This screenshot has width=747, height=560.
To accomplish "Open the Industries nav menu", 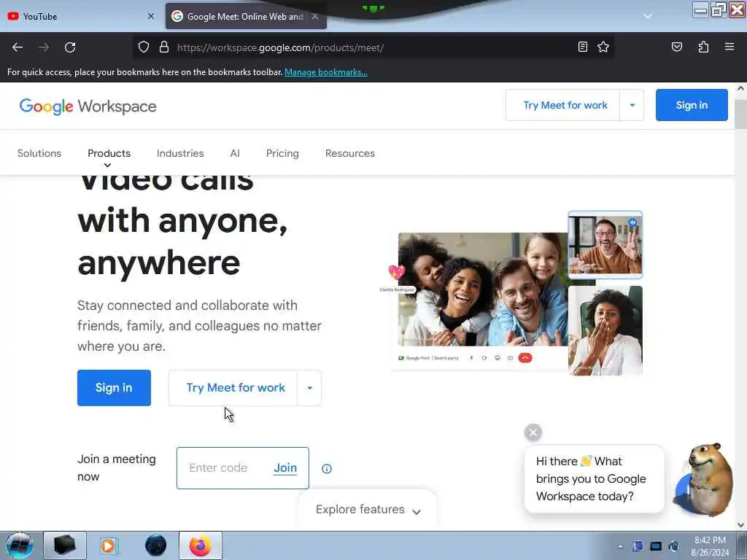I will pyautogui.click(x=180, y=153).
